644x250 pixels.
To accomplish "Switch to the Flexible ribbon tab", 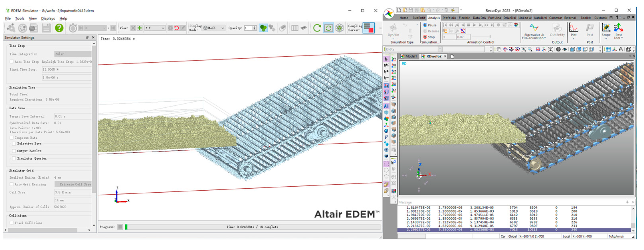I will coord(464,18).
